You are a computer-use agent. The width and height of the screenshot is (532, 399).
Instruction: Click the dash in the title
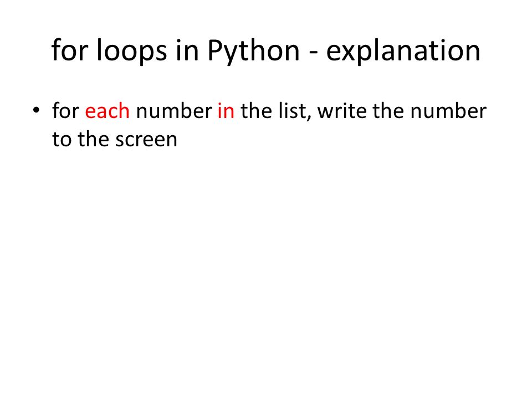tap(314, 54)
